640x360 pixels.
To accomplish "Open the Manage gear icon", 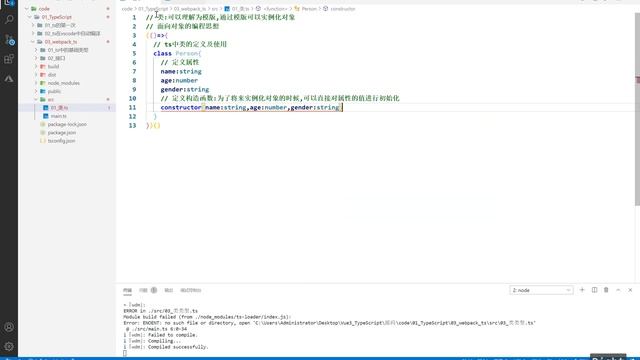I will pyautogui.click(x=9, y=347).
